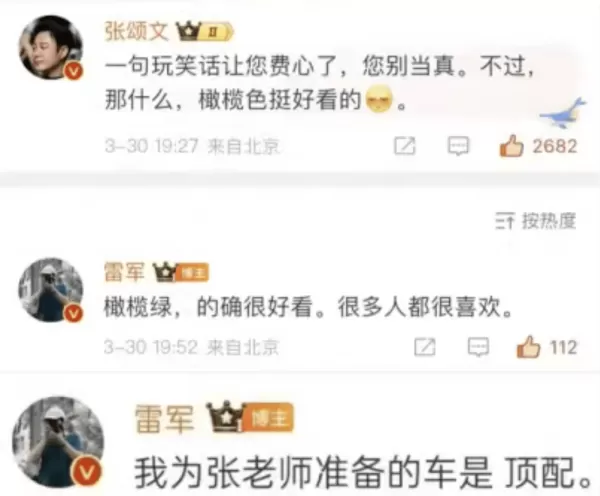600x496 pixels.
Task: Click the sort icon beside 按热度
Action: tap(504, 221)
